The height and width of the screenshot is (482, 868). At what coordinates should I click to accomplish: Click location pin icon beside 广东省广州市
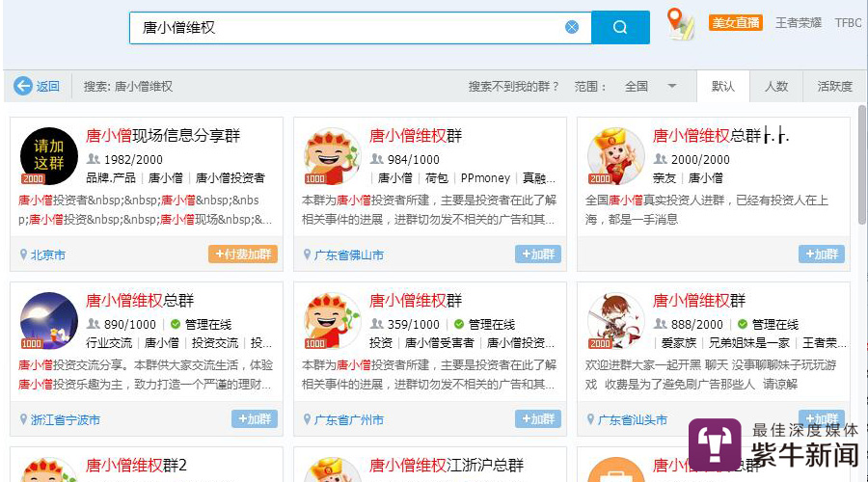(x=307, y=419)
